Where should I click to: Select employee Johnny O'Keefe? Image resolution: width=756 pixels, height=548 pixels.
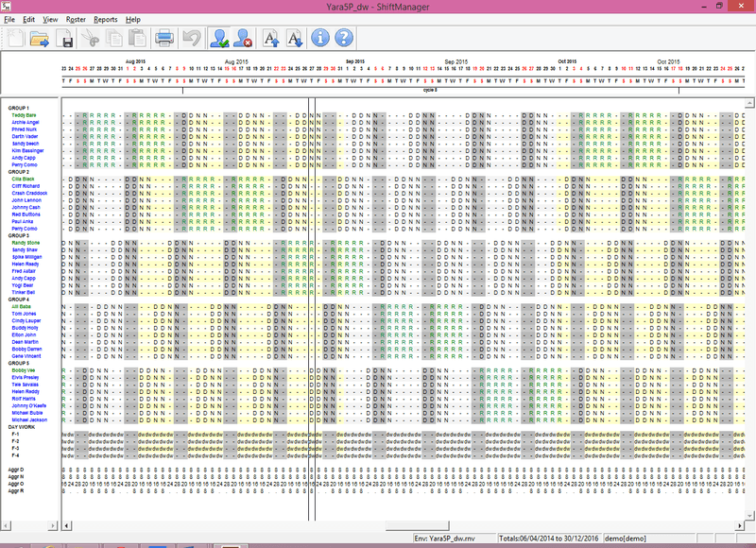click(x=29, y=406)
